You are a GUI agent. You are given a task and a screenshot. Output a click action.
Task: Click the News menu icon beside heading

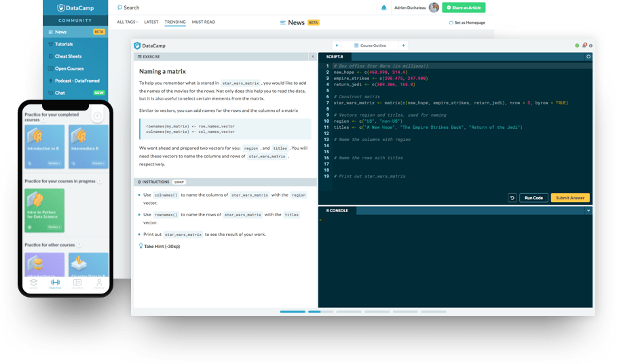(x=282, y=22)
